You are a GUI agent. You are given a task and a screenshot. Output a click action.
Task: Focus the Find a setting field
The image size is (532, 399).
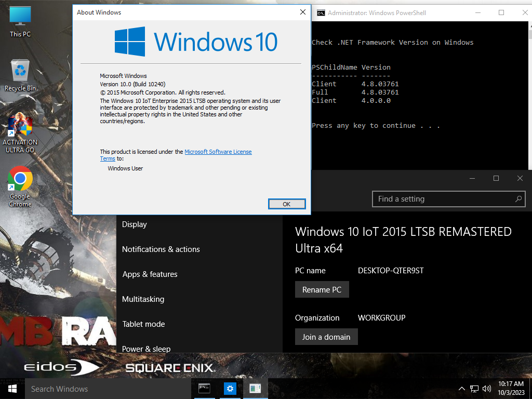(448, 199)
